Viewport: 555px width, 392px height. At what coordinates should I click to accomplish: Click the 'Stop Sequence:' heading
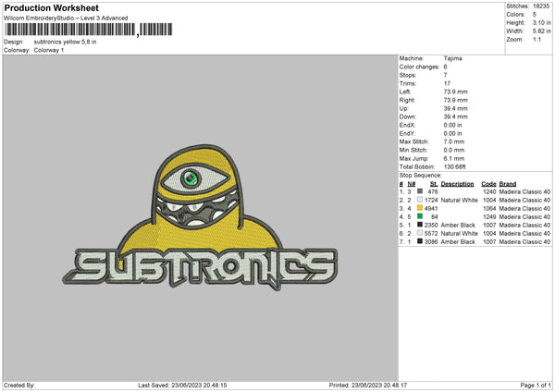(x=421, y=176)
